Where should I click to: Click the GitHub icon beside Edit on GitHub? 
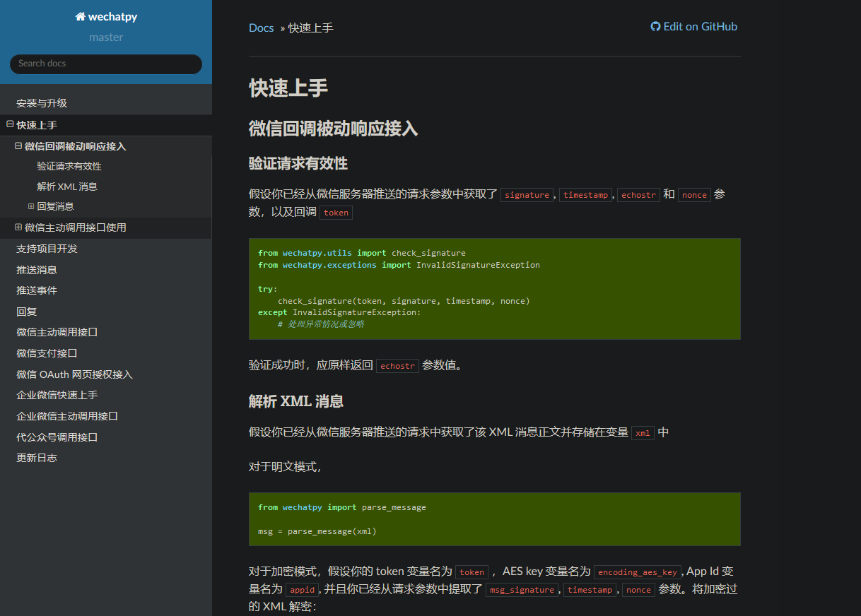[655, 26]
